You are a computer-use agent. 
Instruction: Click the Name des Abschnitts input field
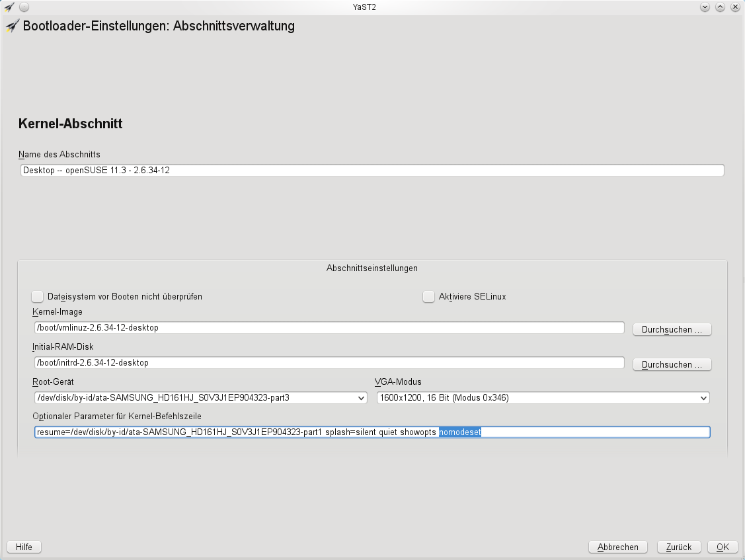coord(264,170)
